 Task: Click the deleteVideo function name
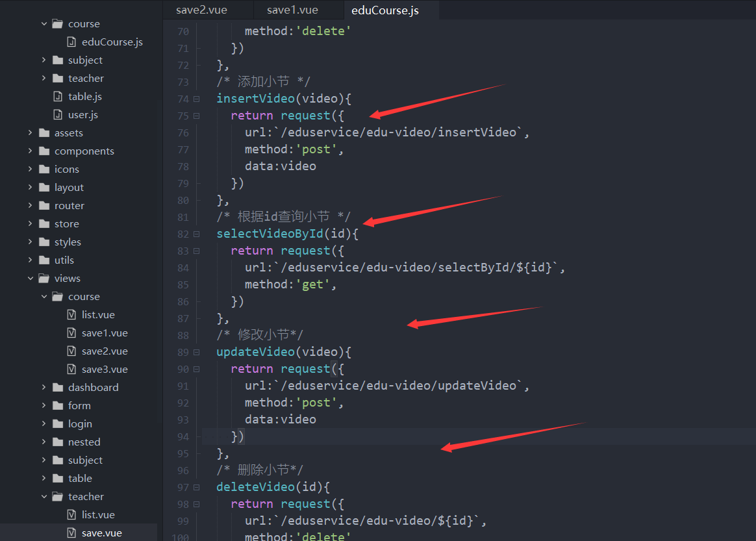click(255, 486)
